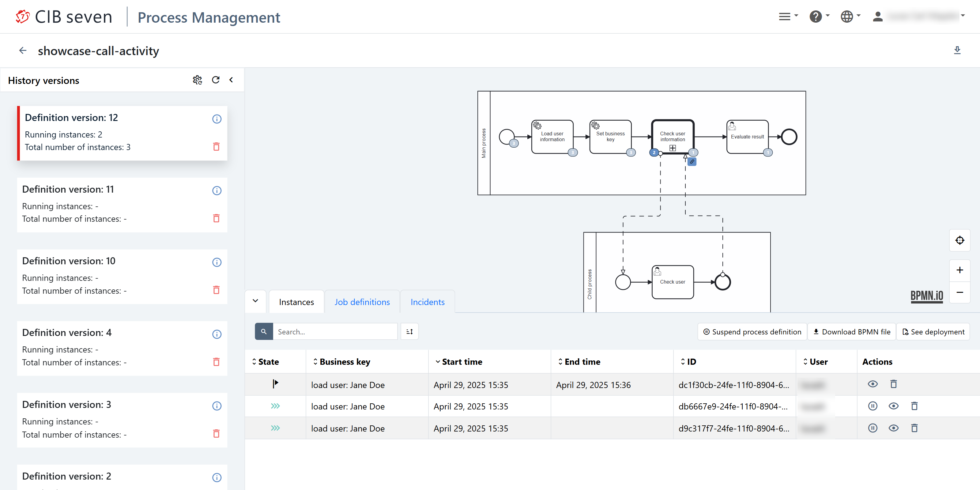Delete the instance d9c317f7
The width and height of the screenshot is (980, 490).
point(914,428)
